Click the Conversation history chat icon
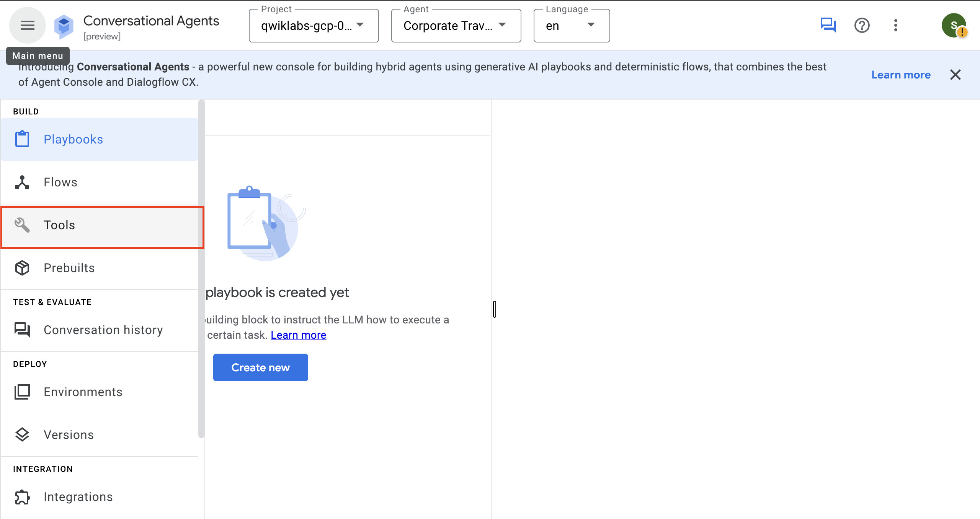 [x=22, y=330]
